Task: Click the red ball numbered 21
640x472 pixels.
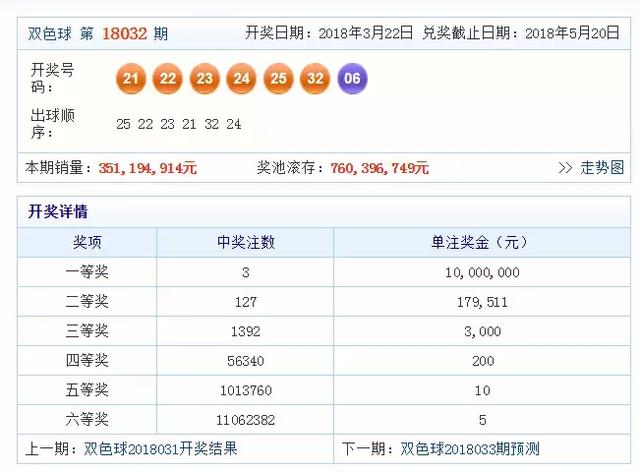Action: coord(131,78)
